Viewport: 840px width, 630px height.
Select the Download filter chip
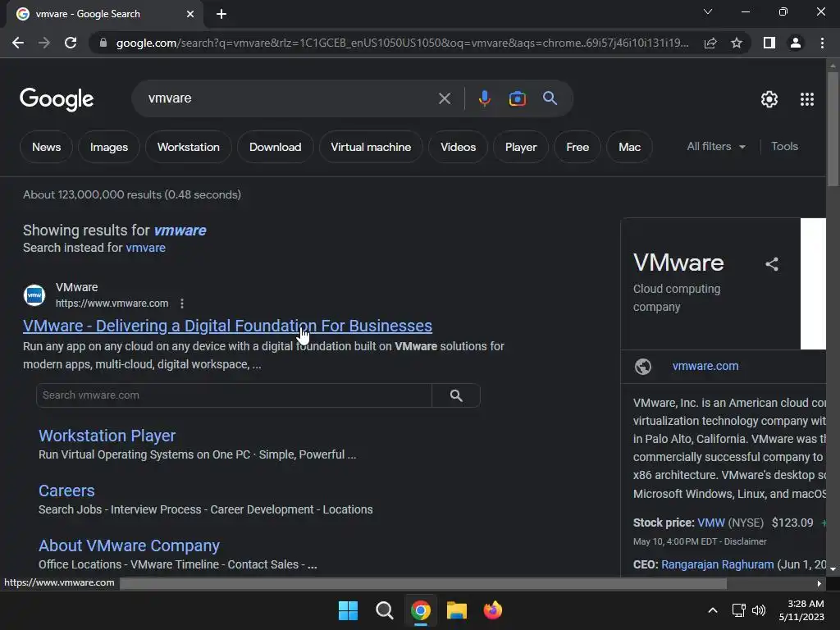(276, 147)
